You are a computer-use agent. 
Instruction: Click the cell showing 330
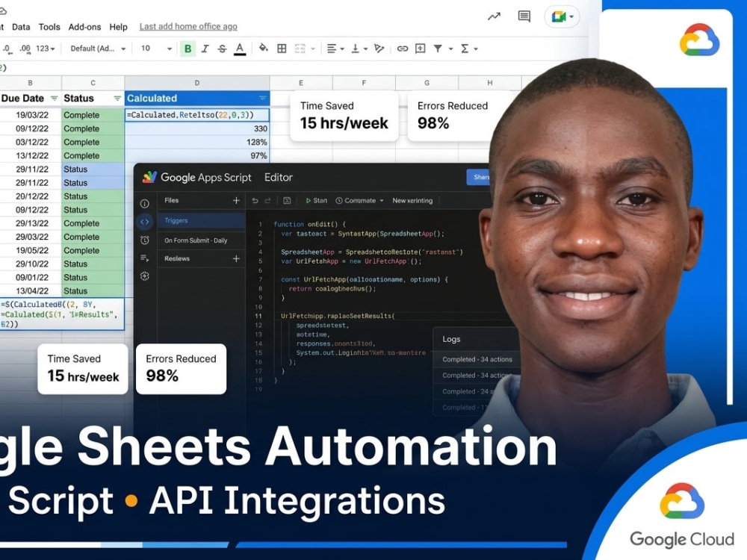(197, 128)
